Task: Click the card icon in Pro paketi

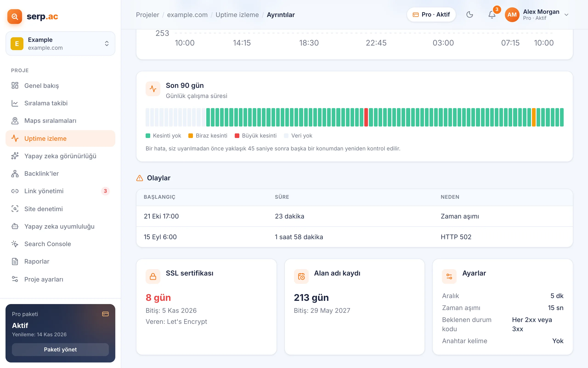Action: tap(105, 314)
